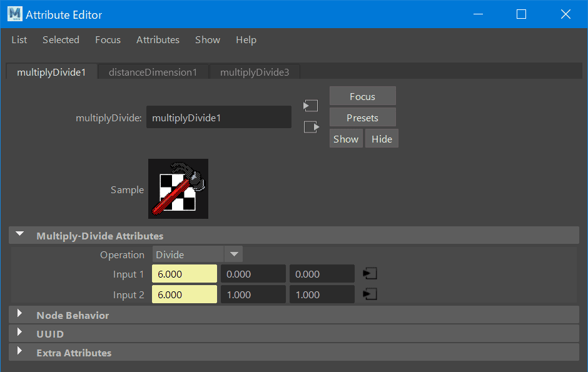Viewport: 588px width, 372px height.
Task: Open the Selected menu
Action: click(61, 40)
